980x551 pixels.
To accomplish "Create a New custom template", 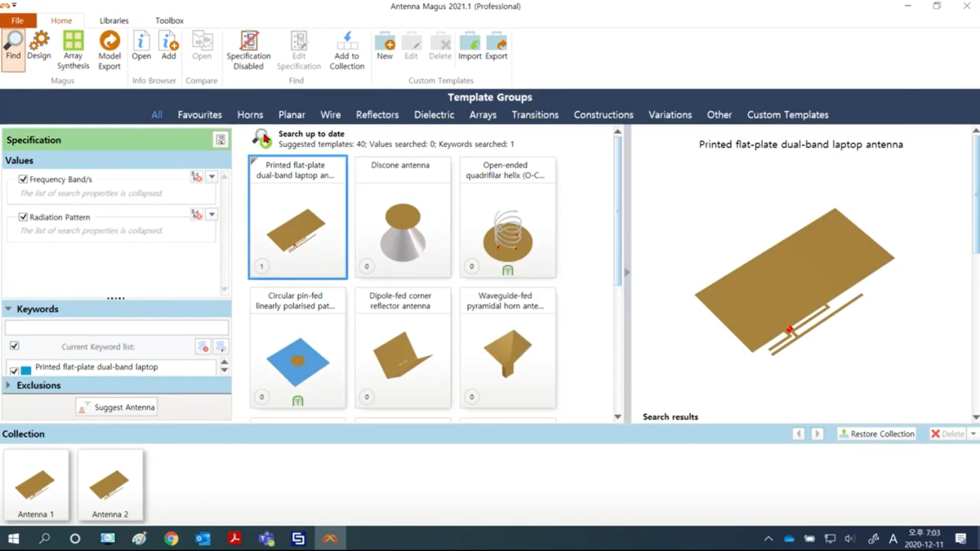I will tap(385, 46).
